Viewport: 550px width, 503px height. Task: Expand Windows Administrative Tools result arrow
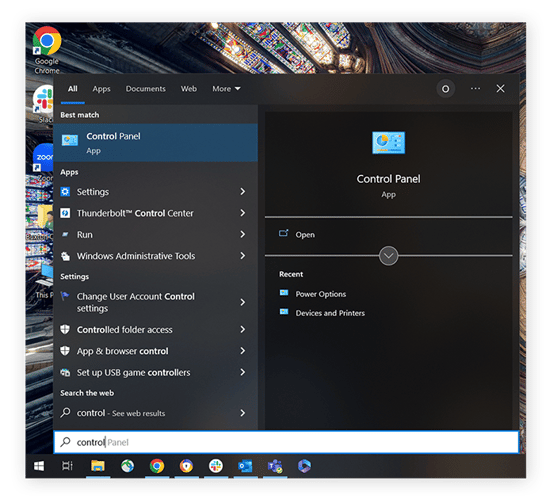coord(243,256)
